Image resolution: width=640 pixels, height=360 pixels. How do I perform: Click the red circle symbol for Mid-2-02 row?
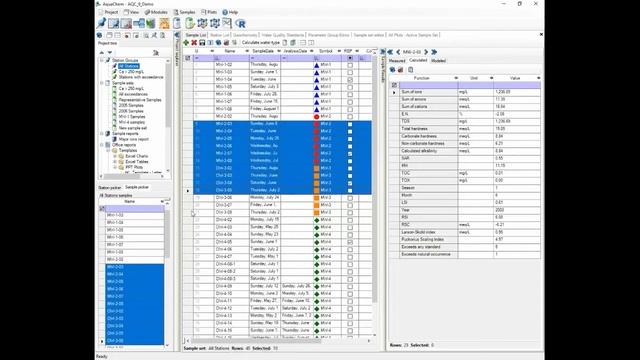click(x=317, y=116)
